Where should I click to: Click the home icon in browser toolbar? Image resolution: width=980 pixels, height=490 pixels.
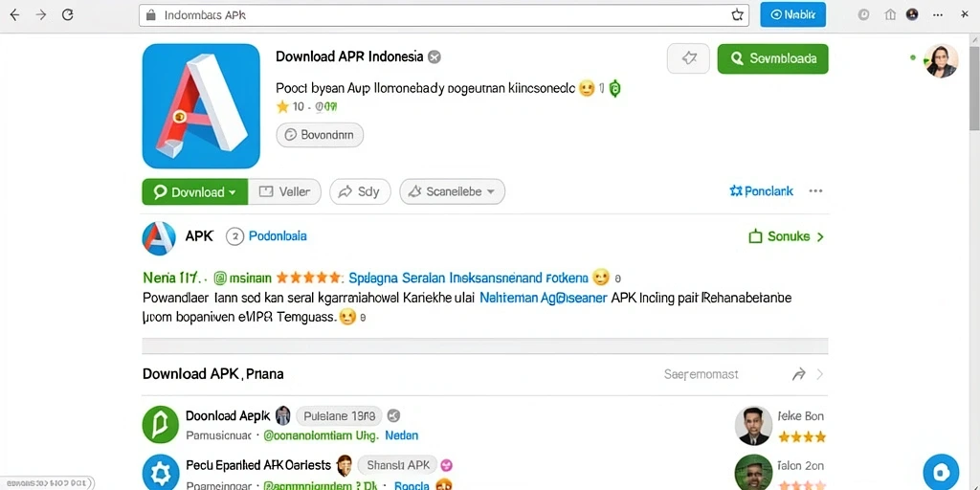coord(891,15)
